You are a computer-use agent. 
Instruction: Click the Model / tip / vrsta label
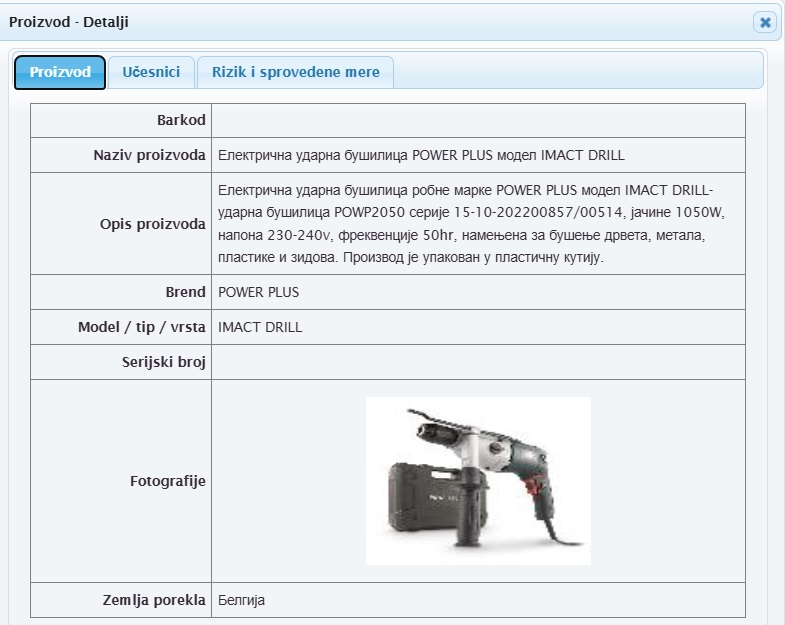tap(142, 327)
